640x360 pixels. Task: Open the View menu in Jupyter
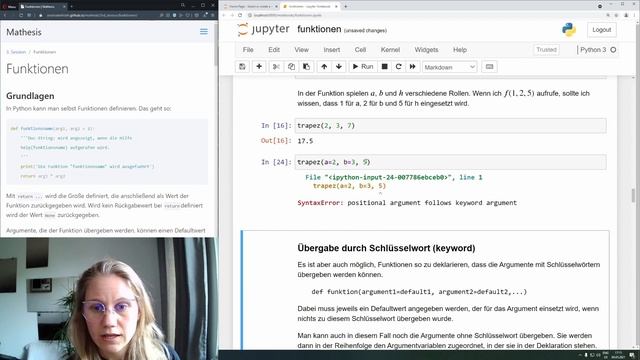coord(302,50)
